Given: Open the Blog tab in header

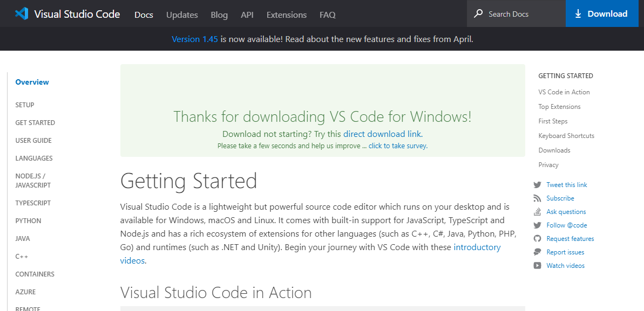Looking at the screenshot, I should 219,15.
